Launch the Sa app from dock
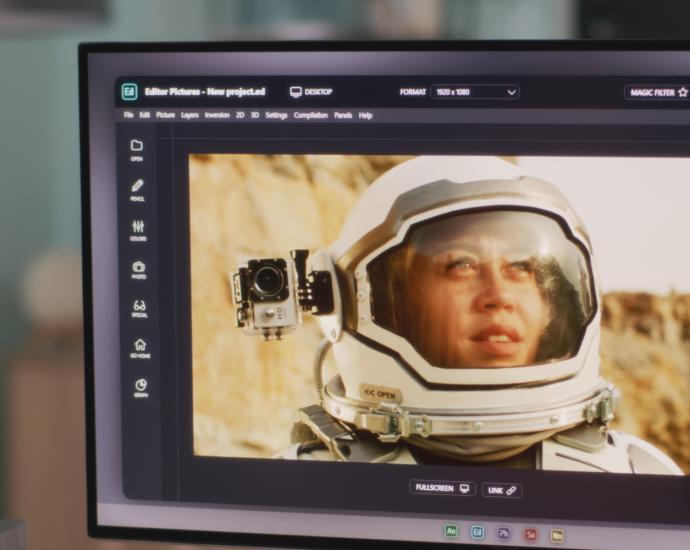This screenshot has width=690, height=550. click(x=531, y=535)
